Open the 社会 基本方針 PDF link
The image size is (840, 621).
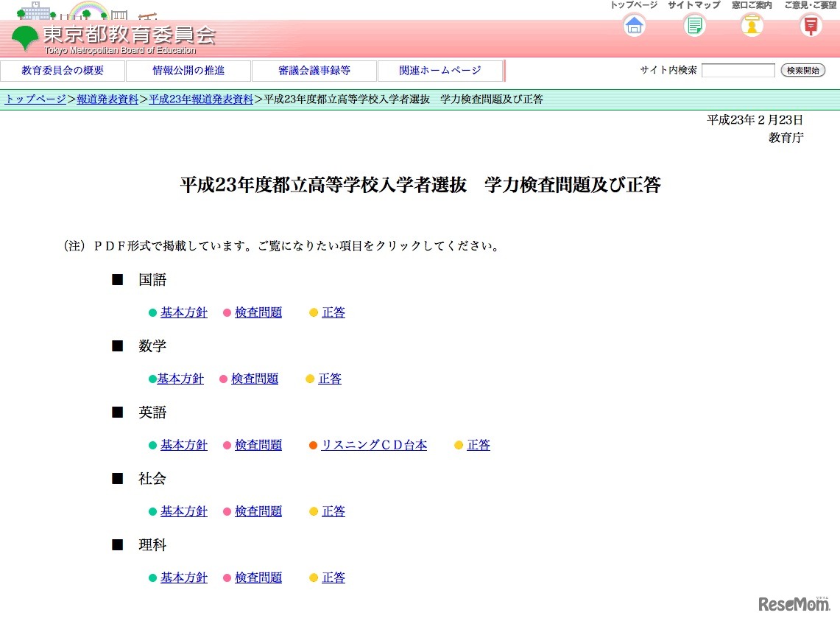pyautogui.click(x=183, y=511)
